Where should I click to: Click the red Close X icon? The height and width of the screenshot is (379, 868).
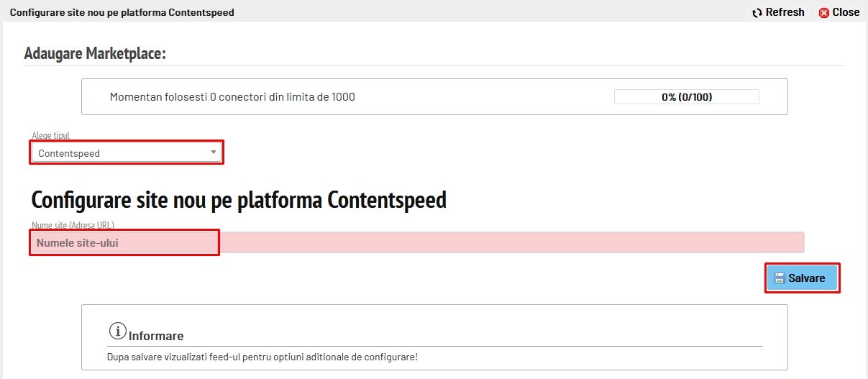(x=824, y=12)
